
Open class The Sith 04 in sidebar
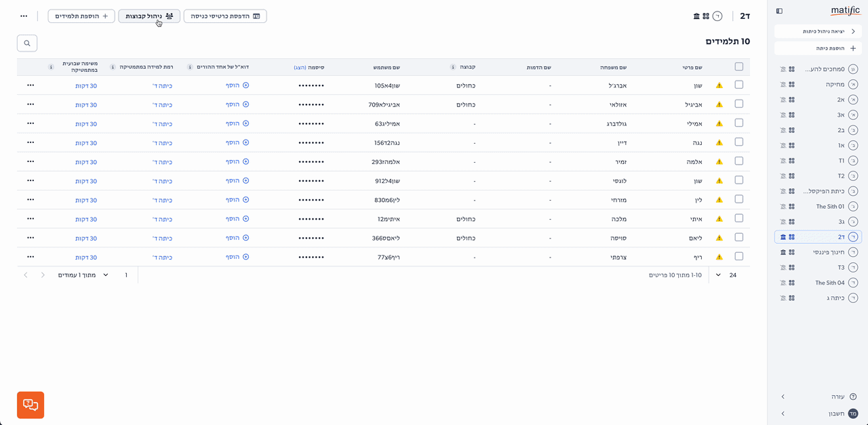(x=818, y=283)
